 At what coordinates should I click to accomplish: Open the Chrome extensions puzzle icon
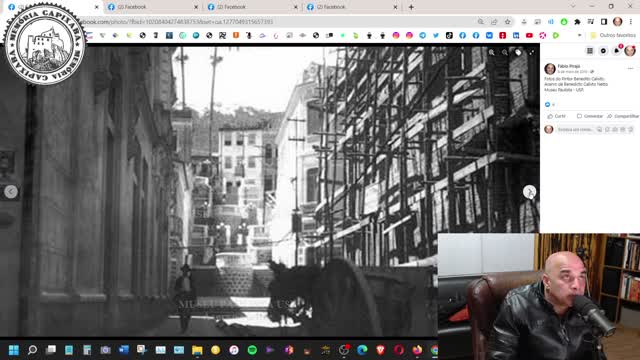(577, 22)
